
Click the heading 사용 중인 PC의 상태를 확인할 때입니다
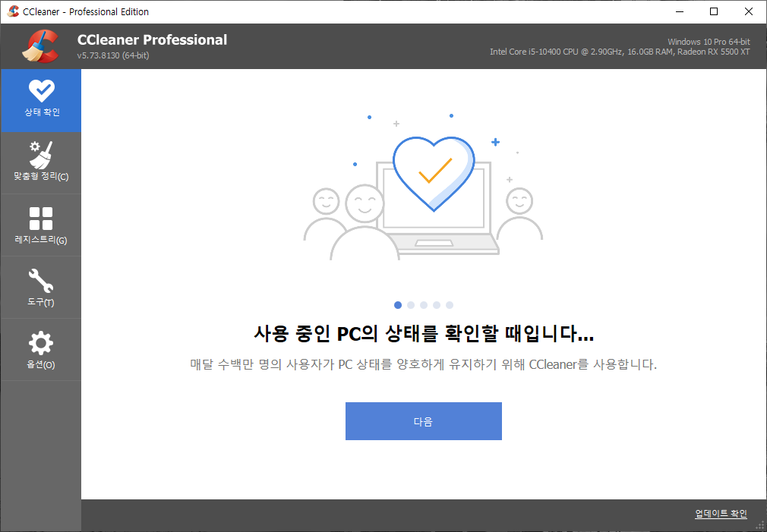point(424,334)
